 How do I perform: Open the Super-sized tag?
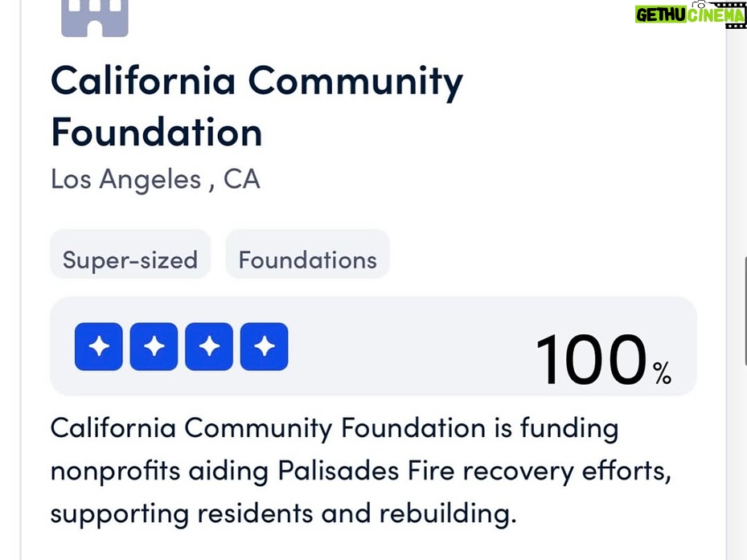[130, 260]
